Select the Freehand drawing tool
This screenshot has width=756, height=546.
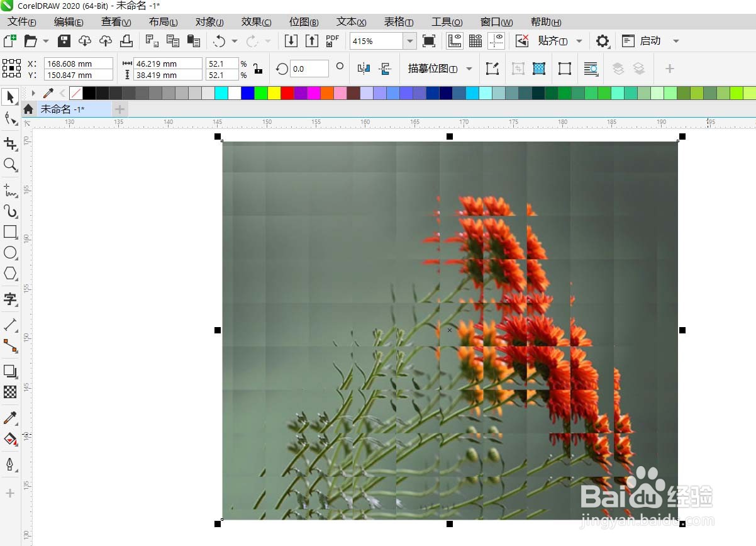pos(10,189)
